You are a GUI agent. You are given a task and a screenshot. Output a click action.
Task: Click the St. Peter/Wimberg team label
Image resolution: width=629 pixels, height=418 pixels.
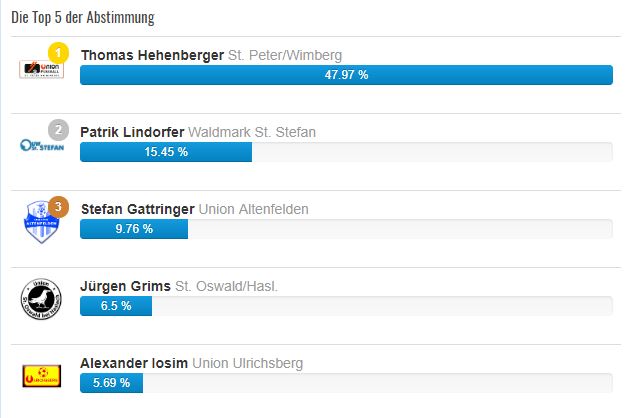click(x=285, y=55)
